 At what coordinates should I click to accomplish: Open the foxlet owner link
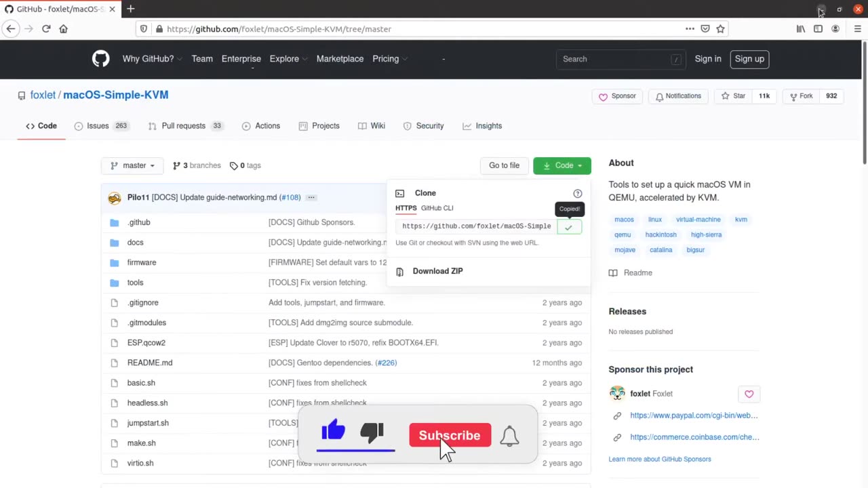(x=43, y=95)
